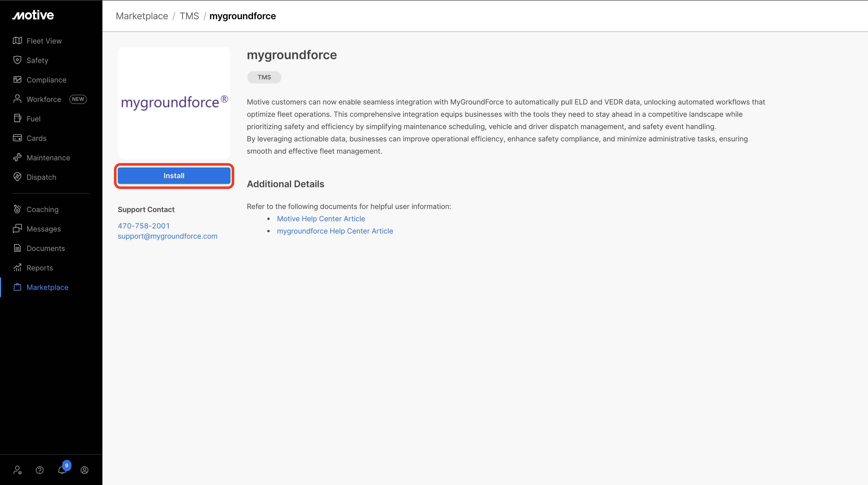Click the Coaching medal icon
This screenshot has height=485, width=868.
point(17,209)
